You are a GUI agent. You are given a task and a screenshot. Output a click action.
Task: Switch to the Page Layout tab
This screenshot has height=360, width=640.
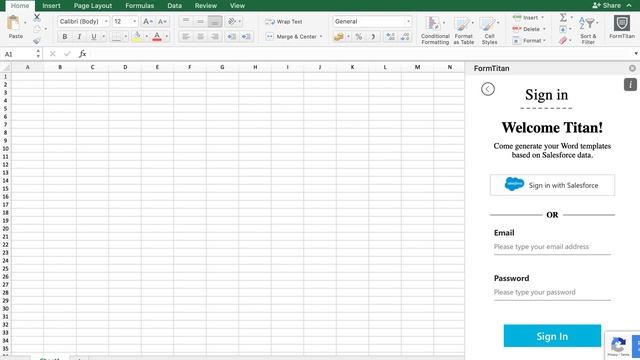click(x=93, y=6)
